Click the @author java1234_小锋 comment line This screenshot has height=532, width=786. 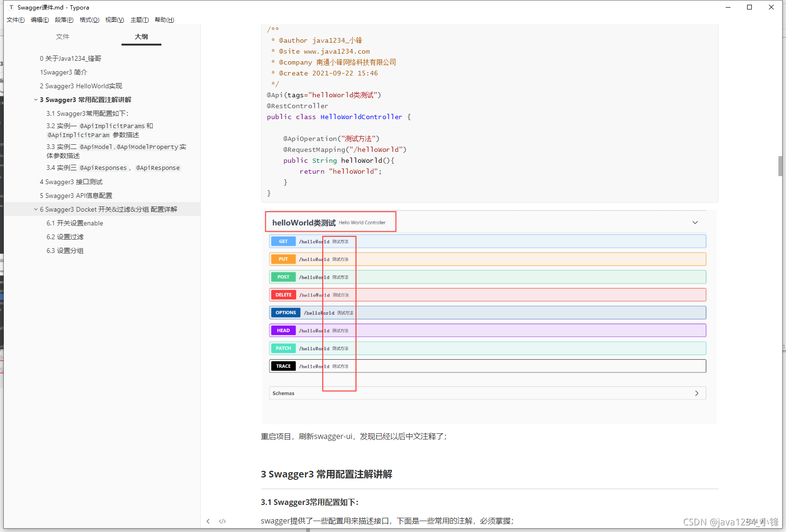coord(317,40)
